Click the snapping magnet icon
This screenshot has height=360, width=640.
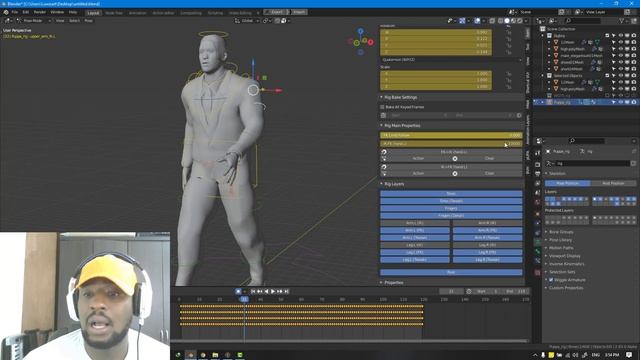(278, 20)
